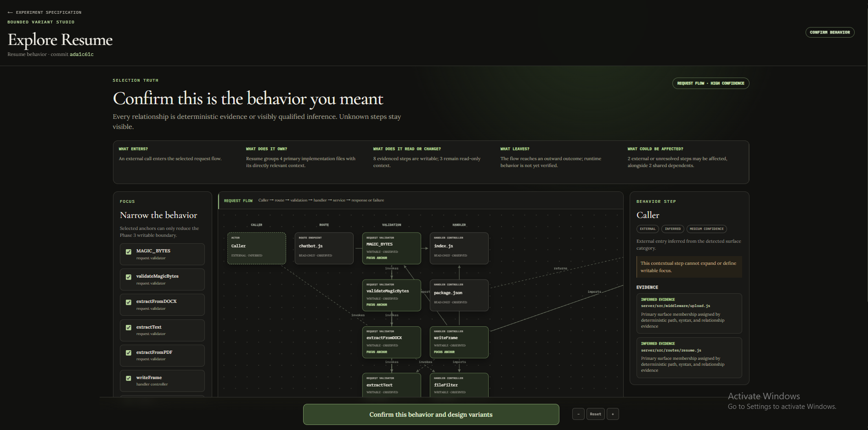Select package.json node in graph

click(459, 295)
